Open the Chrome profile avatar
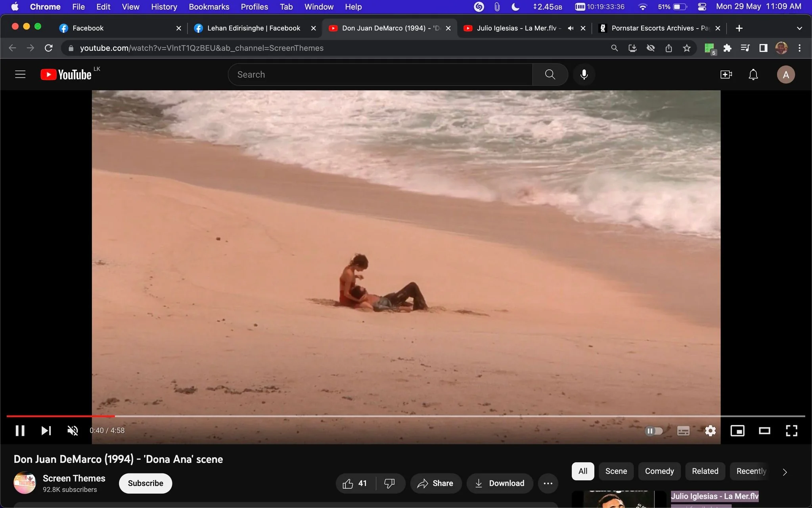The width and height of the screenshot is (812, 508). pos(781,48)
